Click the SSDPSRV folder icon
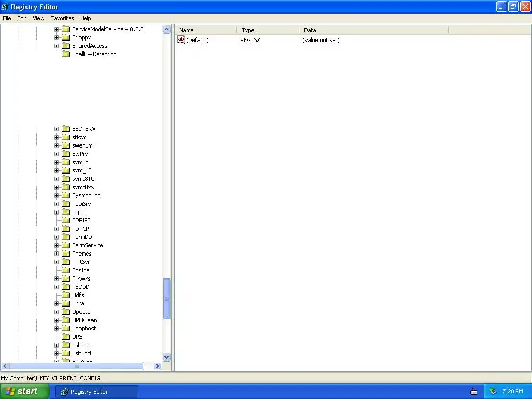 66,129
